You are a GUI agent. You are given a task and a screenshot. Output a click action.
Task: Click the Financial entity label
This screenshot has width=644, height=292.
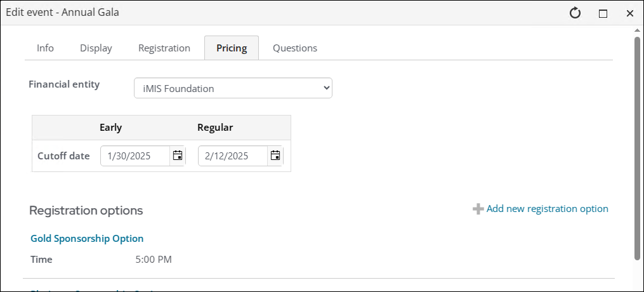[x=64, y=84]
